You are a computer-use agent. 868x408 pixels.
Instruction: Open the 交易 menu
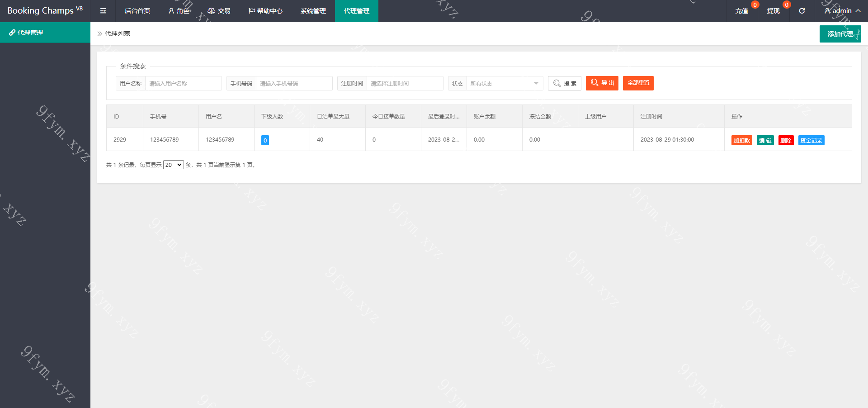[219, 11]
